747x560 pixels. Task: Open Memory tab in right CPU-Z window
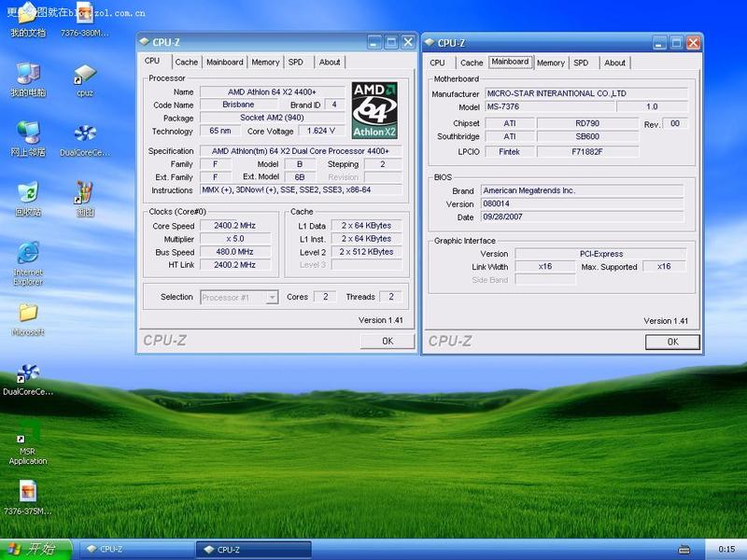coord(551,63)
